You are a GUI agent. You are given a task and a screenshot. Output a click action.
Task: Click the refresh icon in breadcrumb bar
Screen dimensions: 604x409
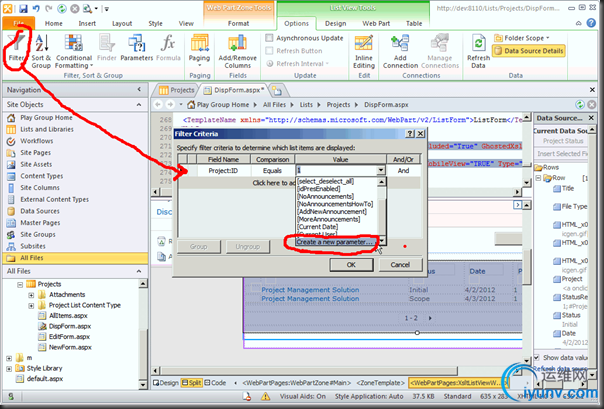click(x=579, y=104)
